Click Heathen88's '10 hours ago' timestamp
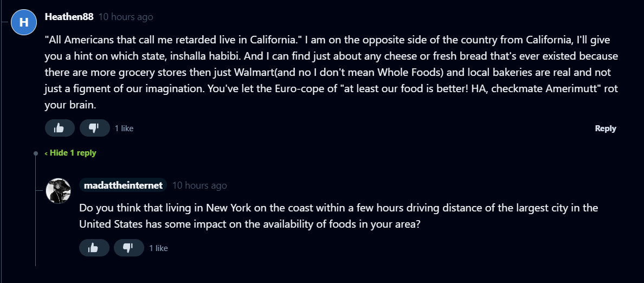The height and width of the screenshot is (283, 644). (x=126, y=17)
